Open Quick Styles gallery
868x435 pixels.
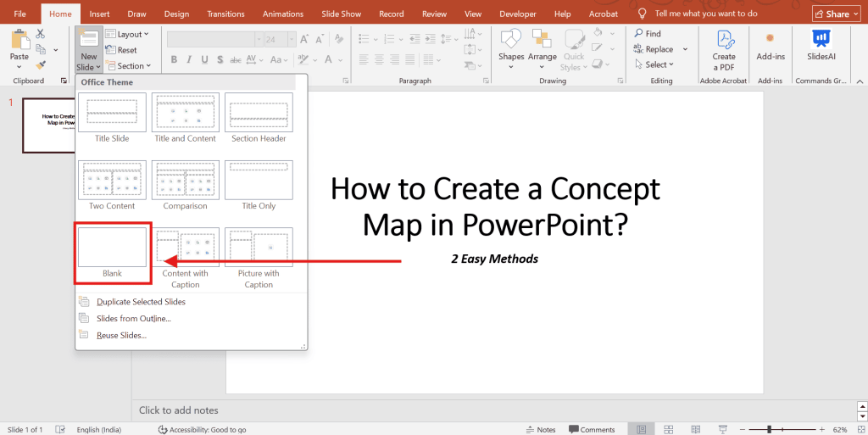(574, 50)
